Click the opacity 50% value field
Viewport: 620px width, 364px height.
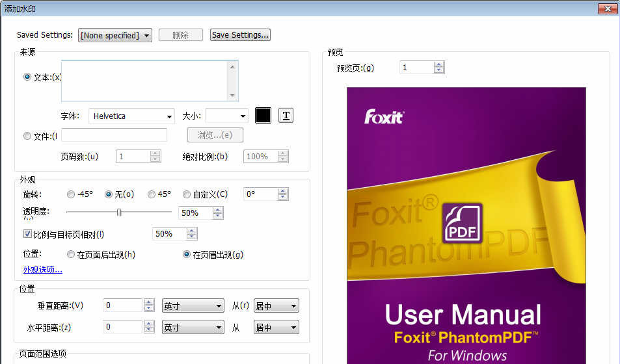pos(195,213)
